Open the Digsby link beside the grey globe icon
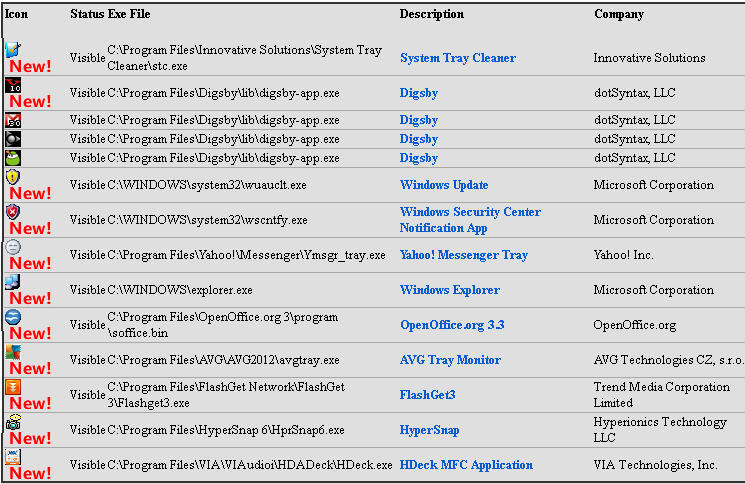Screen dimensions: 745x484 (x=419, y=139)
